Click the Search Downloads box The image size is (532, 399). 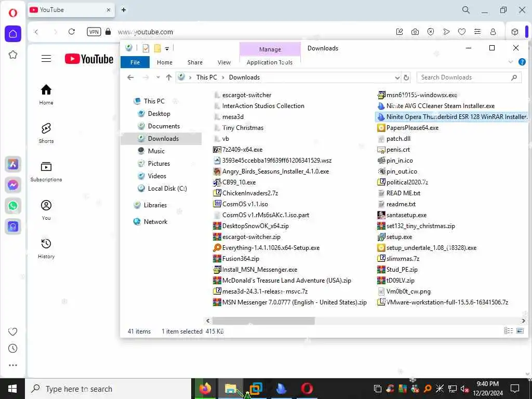pyautogui.click(x=469, y=77)
